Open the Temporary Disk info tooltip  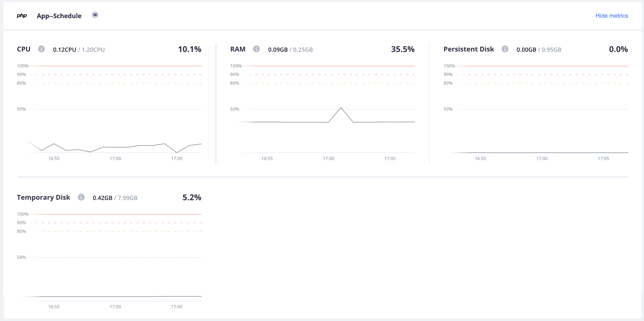tap(81, 197)
